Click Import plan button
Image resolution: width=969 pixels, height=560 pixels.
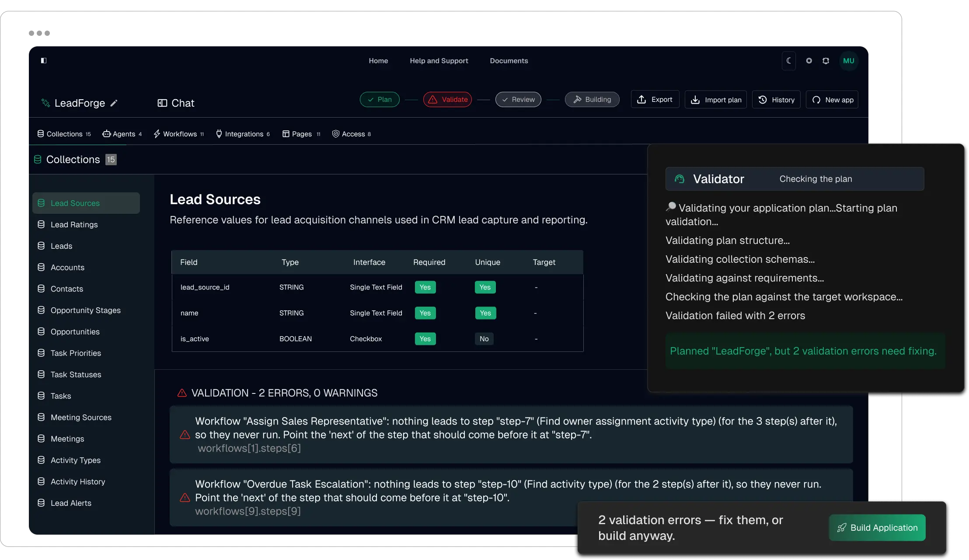[x=716, y=100]
